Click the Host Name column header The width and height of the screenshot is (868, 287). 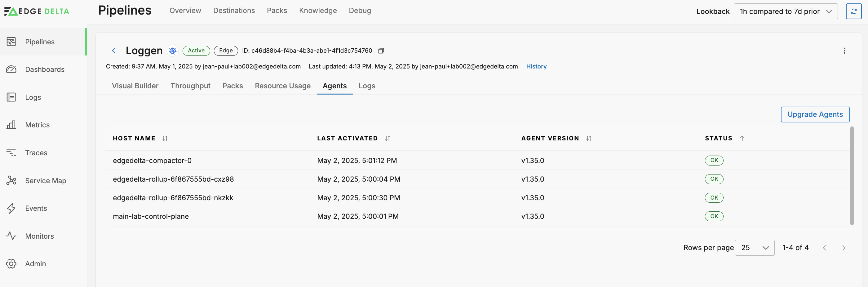134,139
